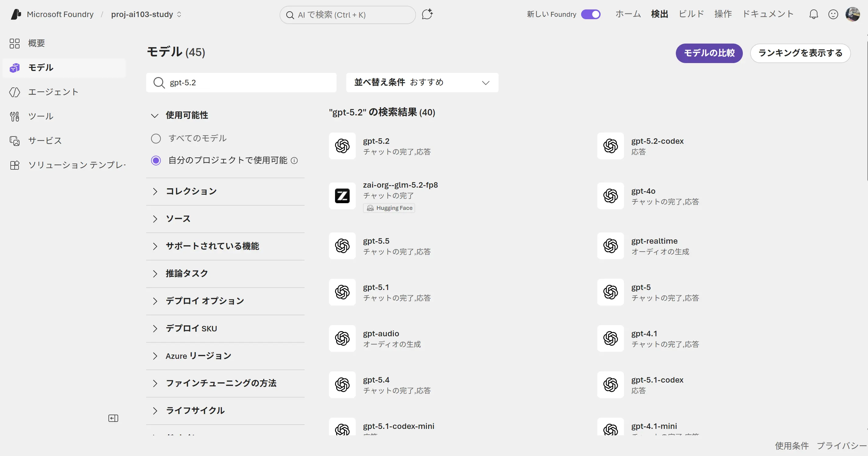
Task: Collapse the sidebar with the panel icon
Action: tap(113, 418)
